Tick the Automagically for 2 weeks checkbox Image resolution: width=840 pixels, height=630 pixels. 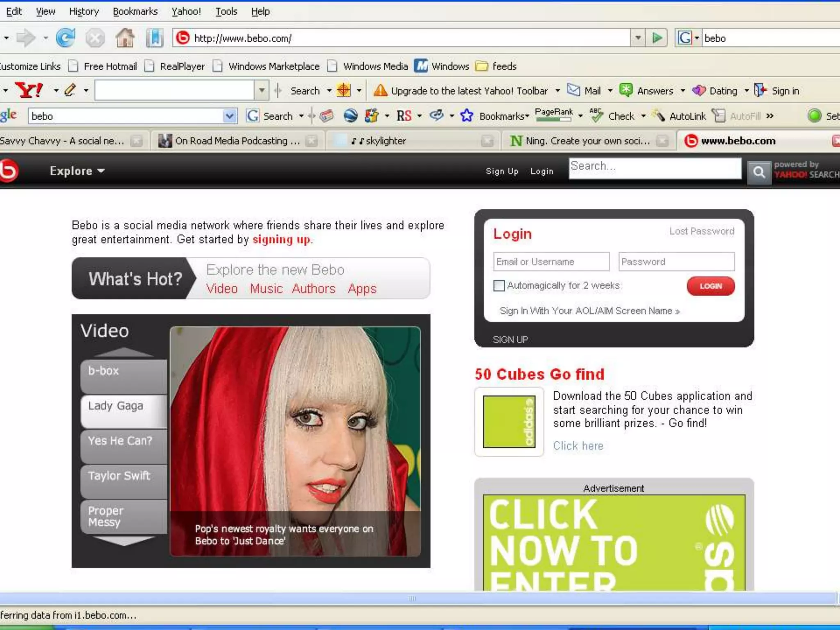[x=499, y=285]
